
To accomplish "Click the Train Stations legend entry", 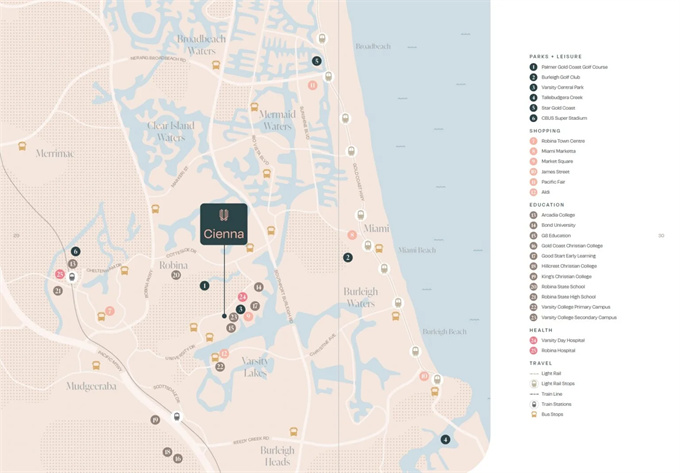I will point(555,404).
